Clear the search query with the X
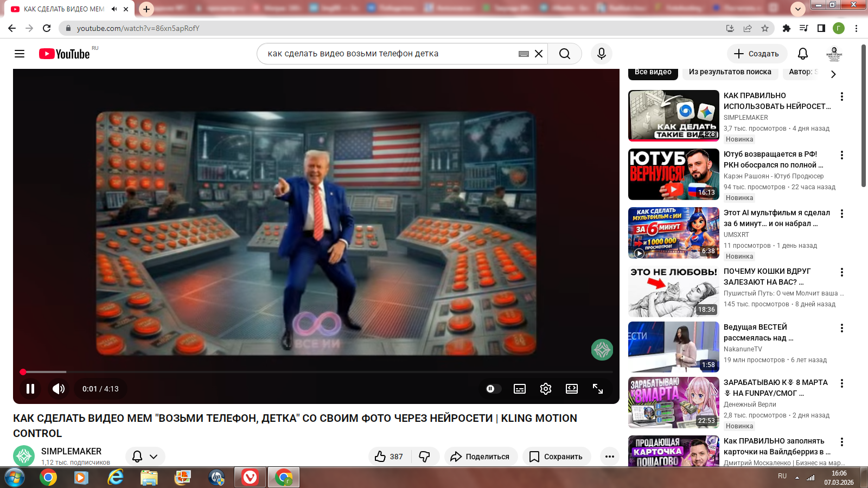This screenshot has height=488, width=868. (539, 54)
